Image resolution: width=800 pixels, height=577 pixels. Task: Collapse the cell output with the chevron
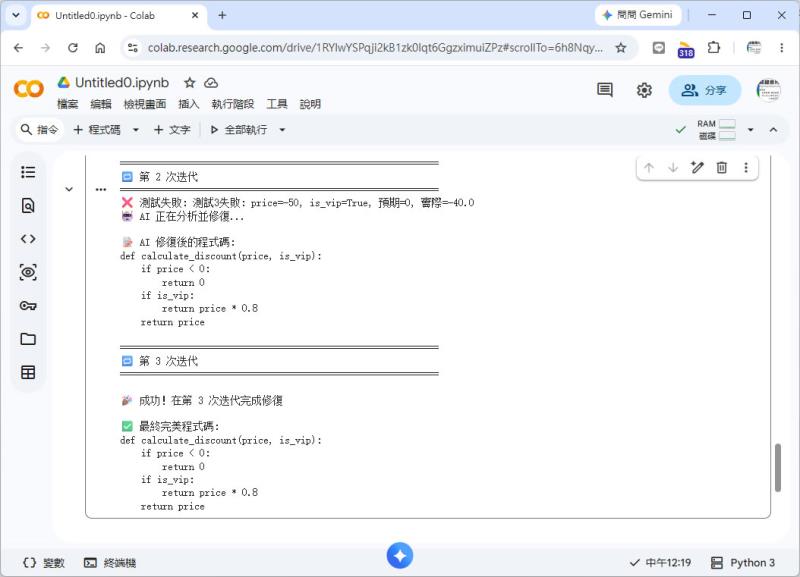(69, 189)
